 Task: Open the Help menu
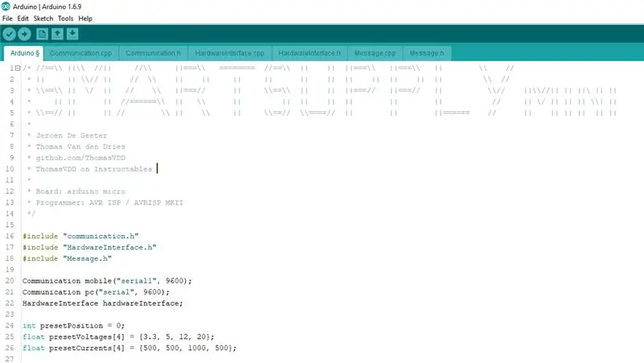point(85,19)
